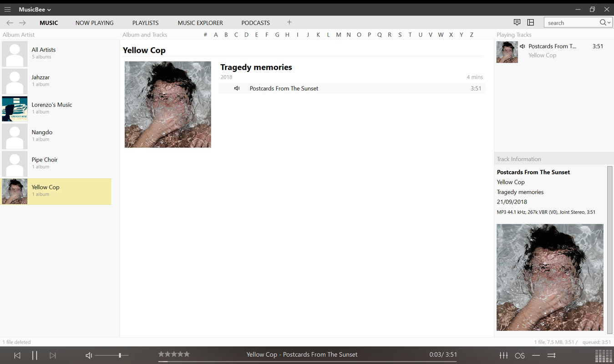Skip to the previous track
614x364 pixels.
click(17, 355)
